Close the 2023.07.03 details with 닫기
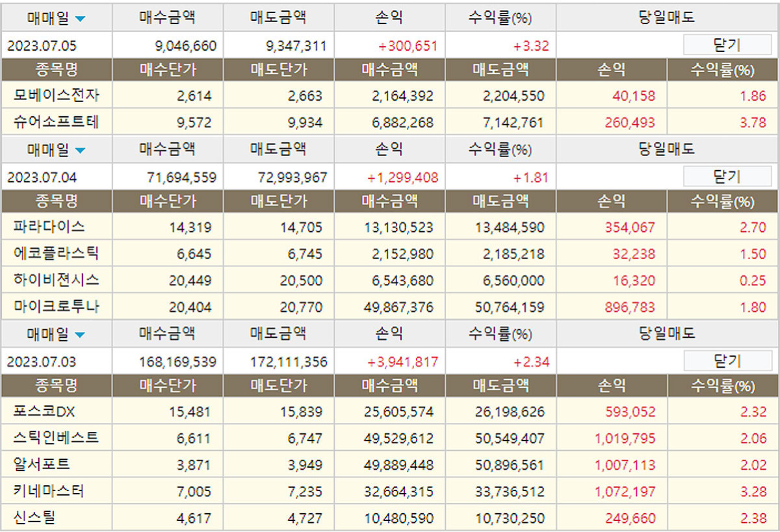 click(727, 361)
